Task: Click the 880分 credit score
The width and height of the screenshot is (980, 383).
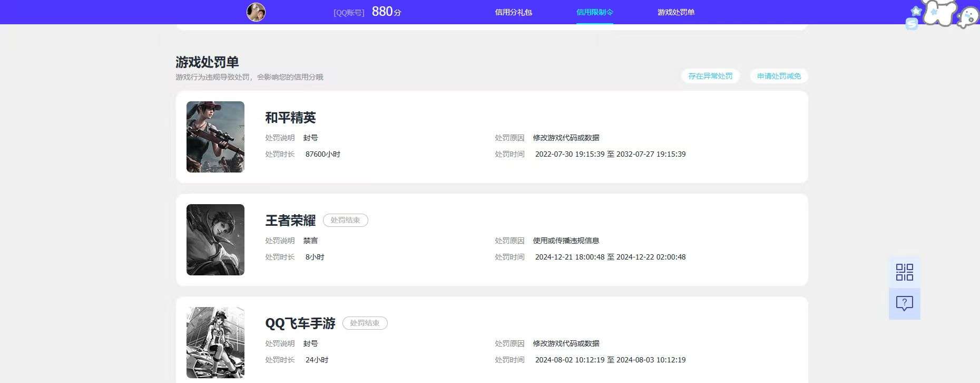Action: coord(386,12)
